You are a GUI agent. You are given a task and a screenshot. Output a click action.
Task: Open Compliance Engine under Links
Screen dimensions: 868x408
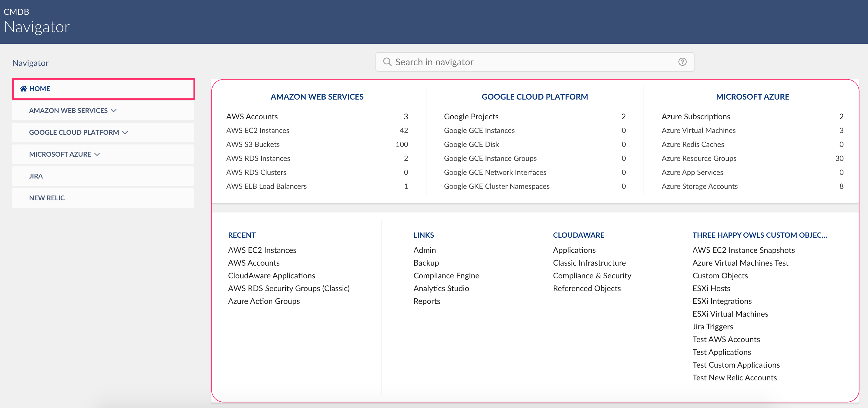[446, 275]
